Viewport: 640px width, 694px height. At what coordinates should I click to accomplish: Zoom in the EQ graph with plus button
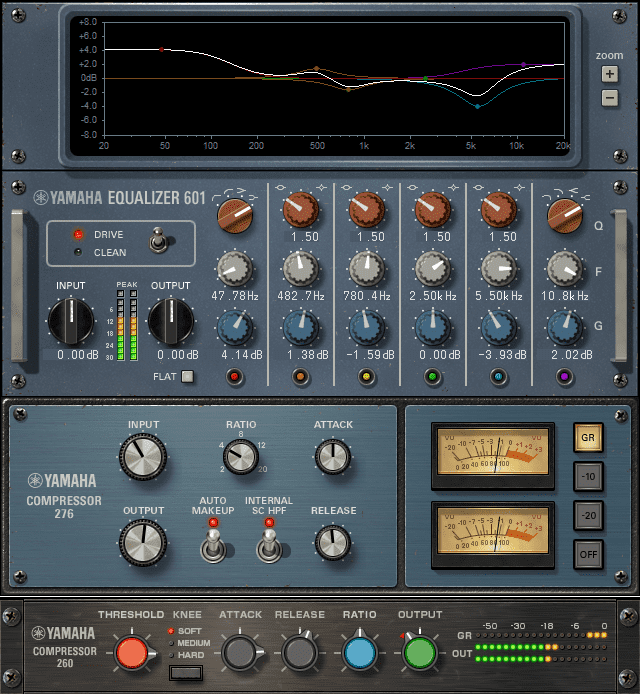point(609,74)
